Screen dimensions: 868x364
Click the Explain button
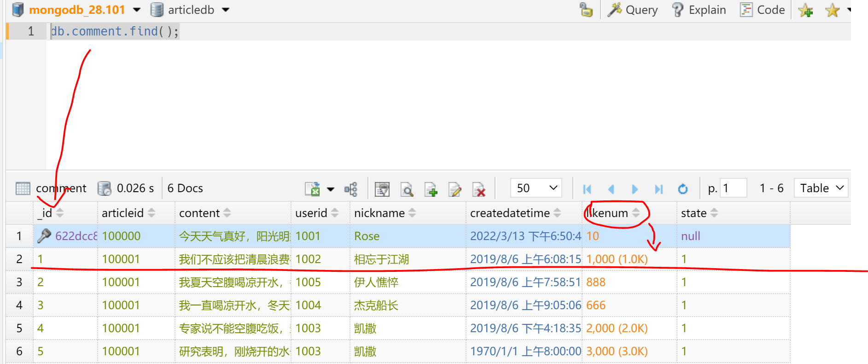[699, 10]
